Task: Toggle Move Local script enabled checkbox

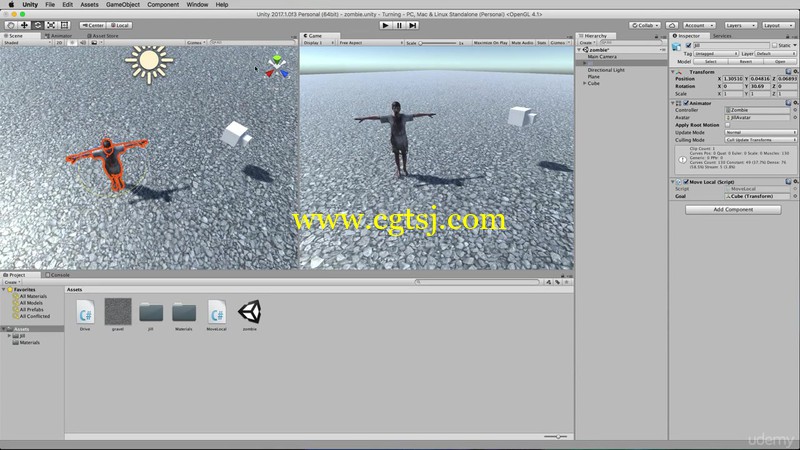Action: 686,182
